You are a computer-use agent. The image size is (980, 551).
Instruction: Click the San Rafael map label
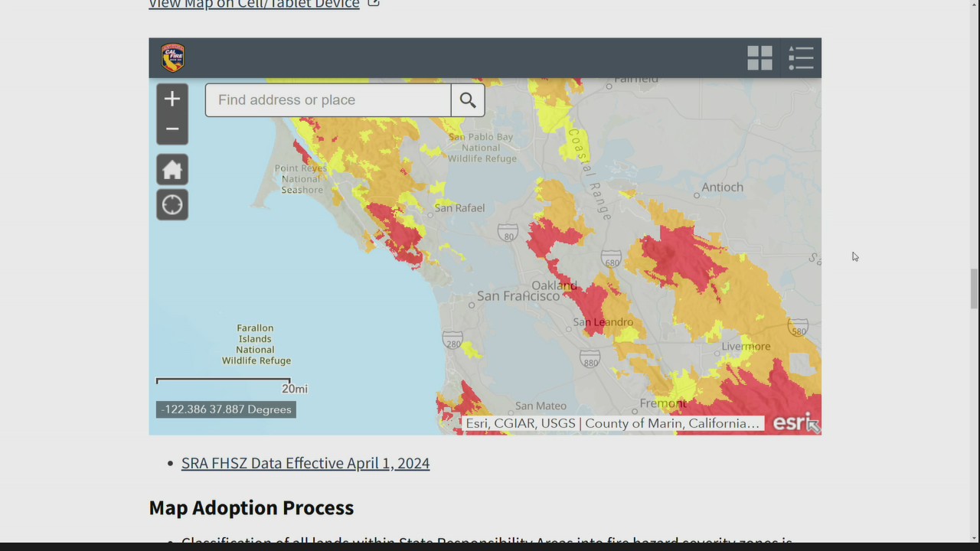pyautogui.click(x=459, y=207)
